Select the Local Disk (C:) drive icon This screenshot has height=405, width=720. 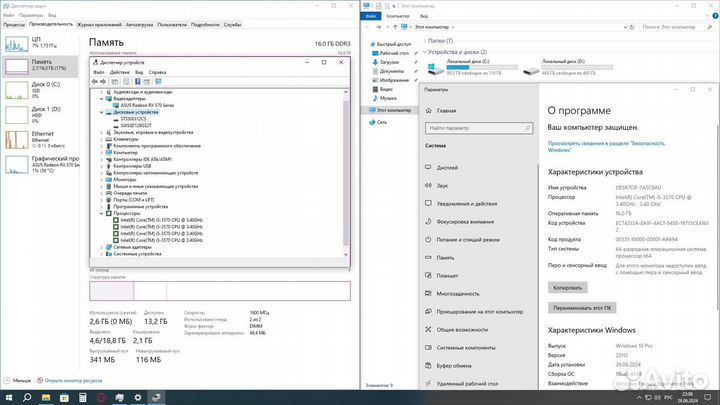tap(433, 70)
